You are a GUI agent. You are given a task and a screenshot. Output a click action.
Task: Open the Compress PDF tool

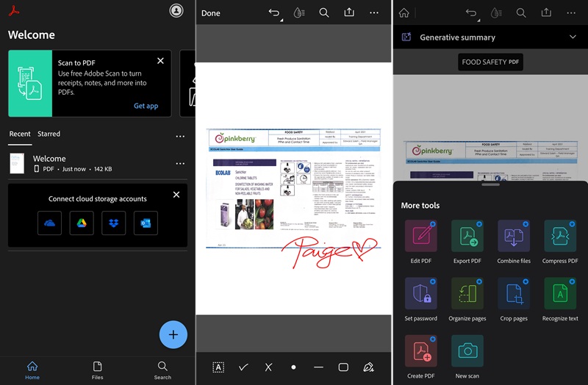click(560, 242)
